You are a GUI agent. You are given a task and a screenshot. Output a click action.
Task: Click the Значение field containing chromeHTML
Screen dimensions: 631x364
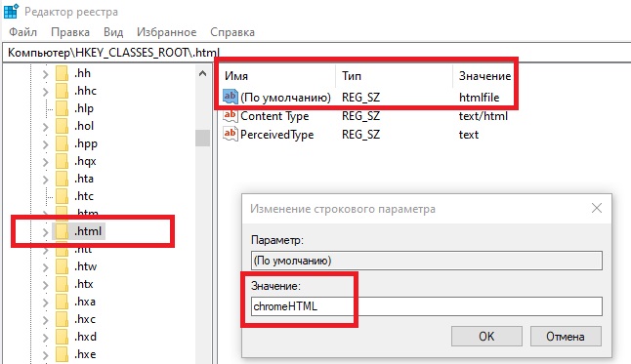click(427, 306)
